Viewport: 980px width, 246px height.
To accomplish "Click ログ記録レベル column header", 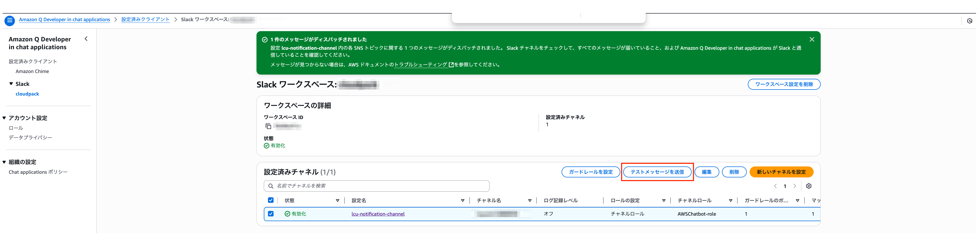I will coord(560,201).
